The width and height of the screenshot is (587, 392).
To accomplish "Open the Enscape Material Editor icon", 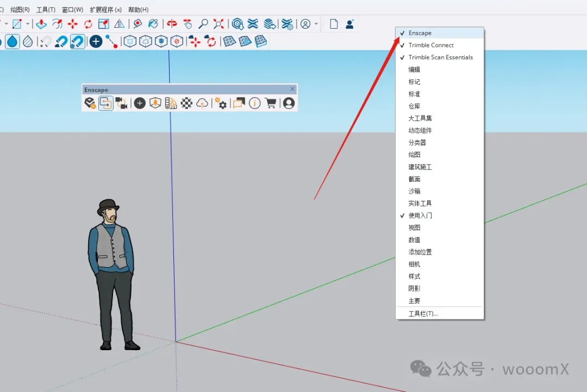I will 171,103.
